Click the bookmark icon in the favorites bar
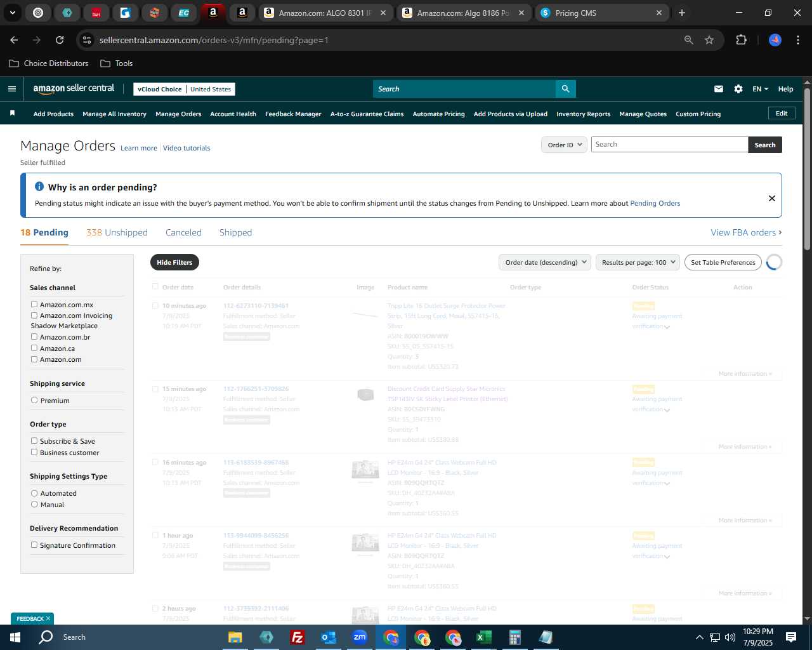The width and height of the screenshot is (812, 650). tap(12, 113)
